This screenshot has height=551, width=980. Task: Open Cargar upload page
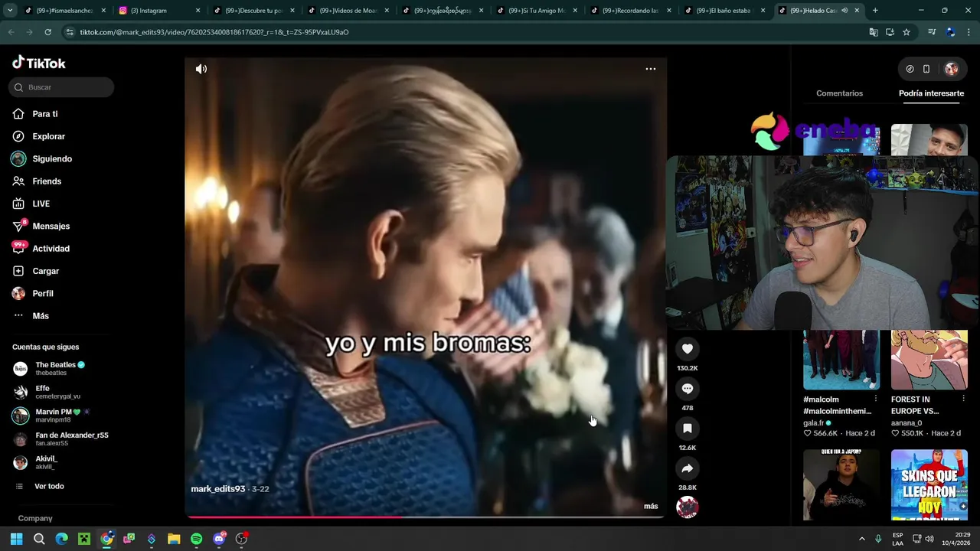tap(45, 271)
